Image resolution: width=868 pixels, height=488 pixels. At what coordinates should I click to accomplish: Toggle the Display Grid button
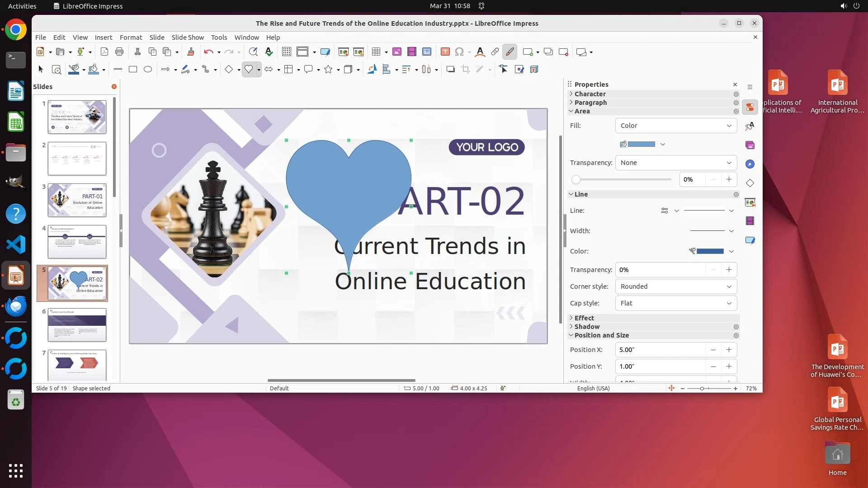point(287,52)
